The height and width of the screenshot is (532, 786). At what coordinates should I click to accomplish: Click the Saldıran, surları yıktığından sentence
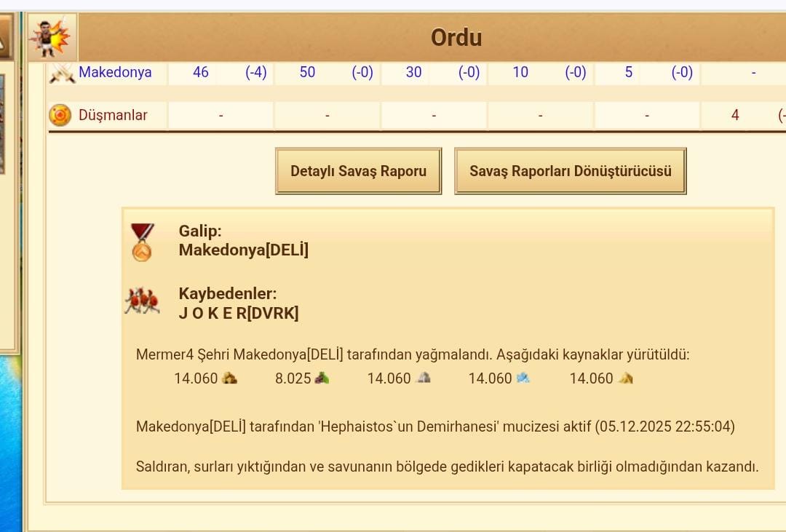click(x=447, y=467)
